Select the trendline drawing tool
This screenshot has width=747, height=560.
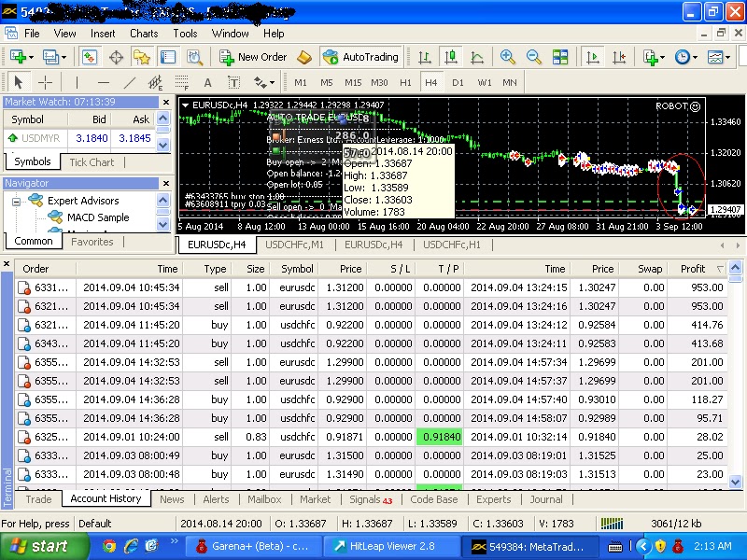click(x=129, y=82)
